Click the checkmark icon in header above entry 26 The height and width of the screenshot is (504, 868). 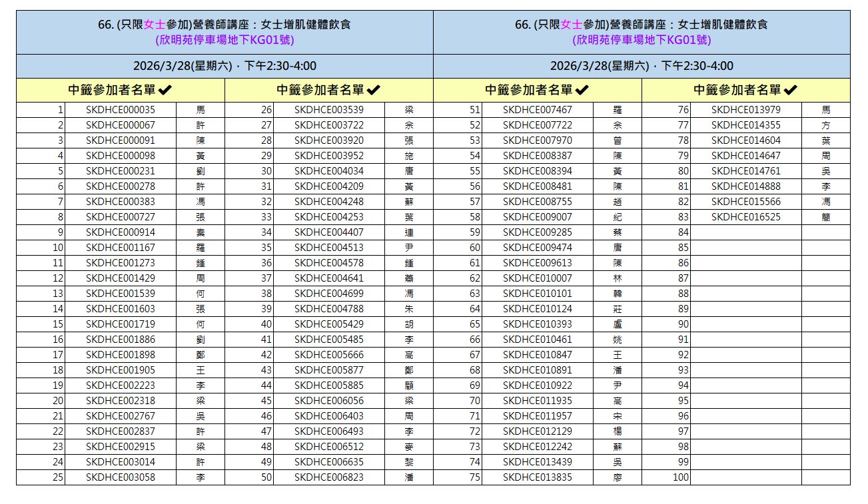[374, 91]
